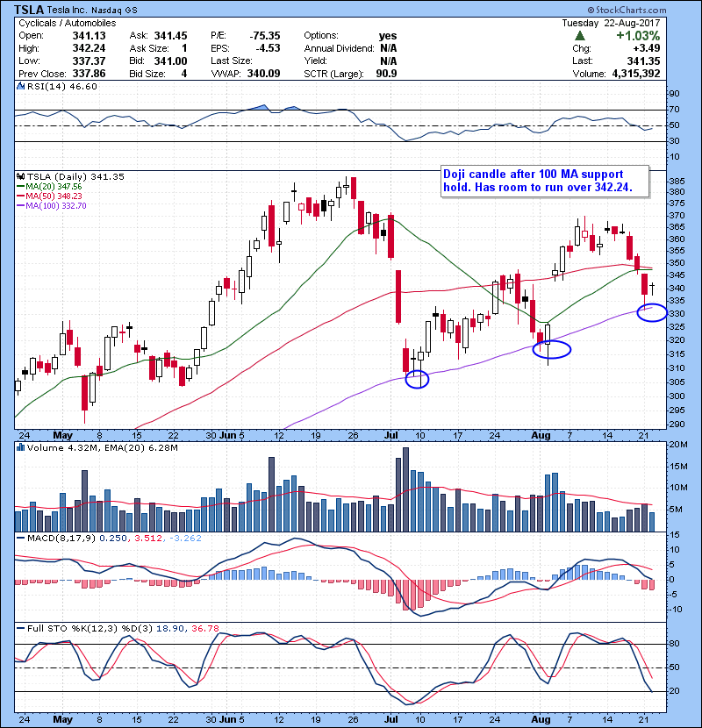
Task: Select the TSLA ticker symbol in the header
Action: (29, 10)
